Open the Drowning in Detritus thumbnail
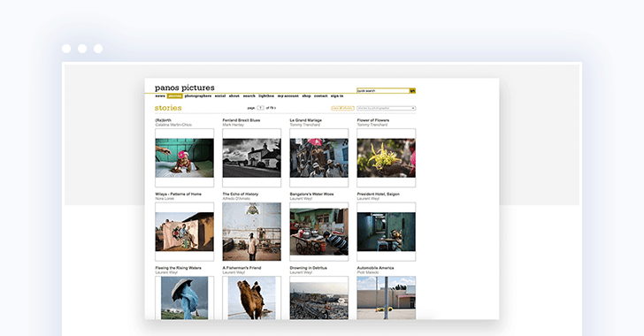 click(x=319, y=298)
